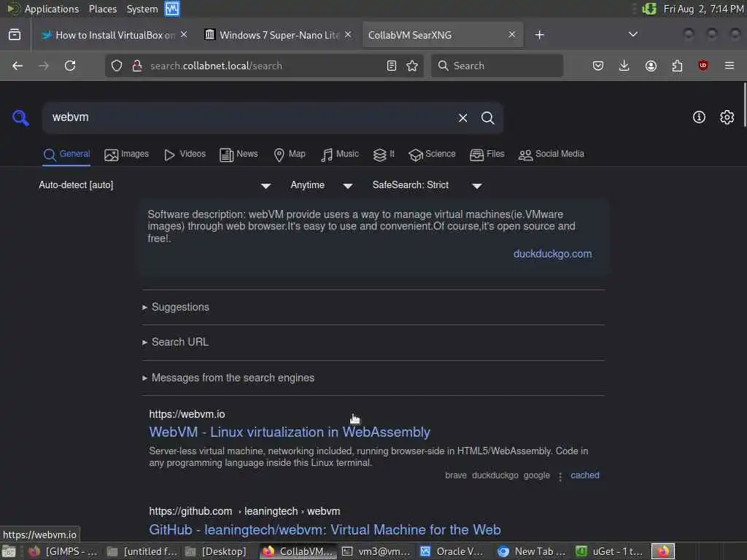The width and height of the screenshot is (747, 560).
Task: Select the Social Media search category
Action: tap(551, 155)
